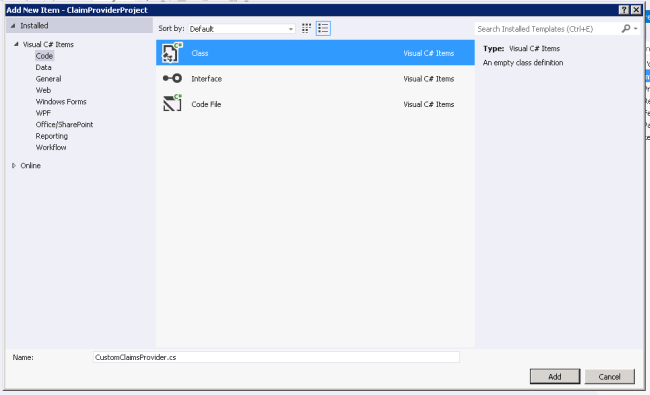
Task: Choose the Code File template name
Action: tap(206, 104)
